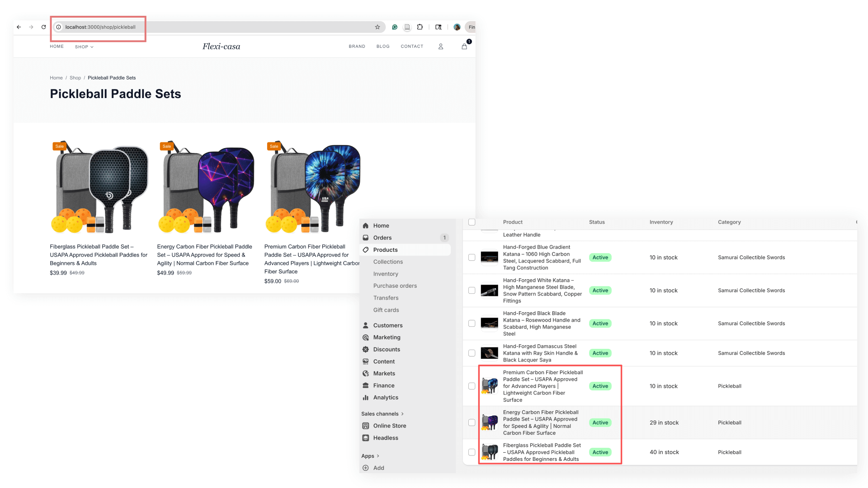
Task: Select the checkbox for Hand-Forged White Katana
Action: (472, 290)
